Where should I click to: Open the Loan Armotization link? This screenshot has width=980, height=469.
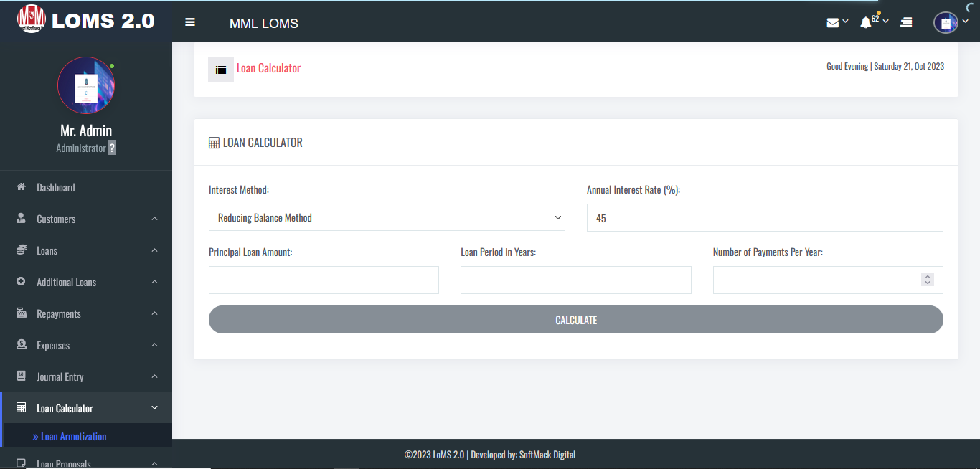[x=73, y=436]
